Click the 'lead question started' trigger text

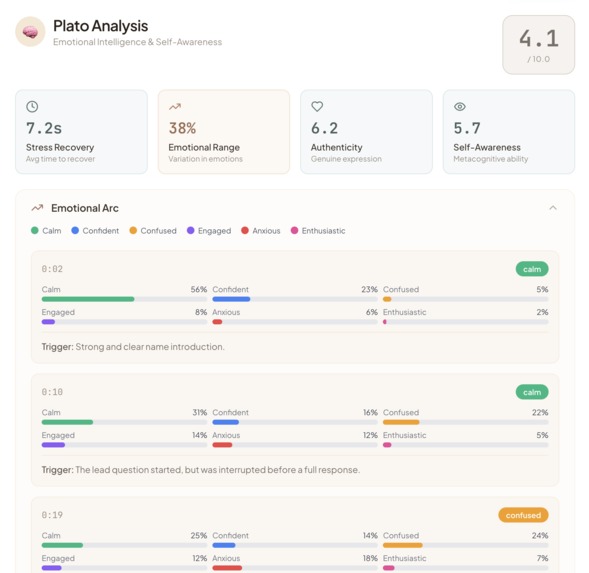pyautogui.click(x=217, y=470)
